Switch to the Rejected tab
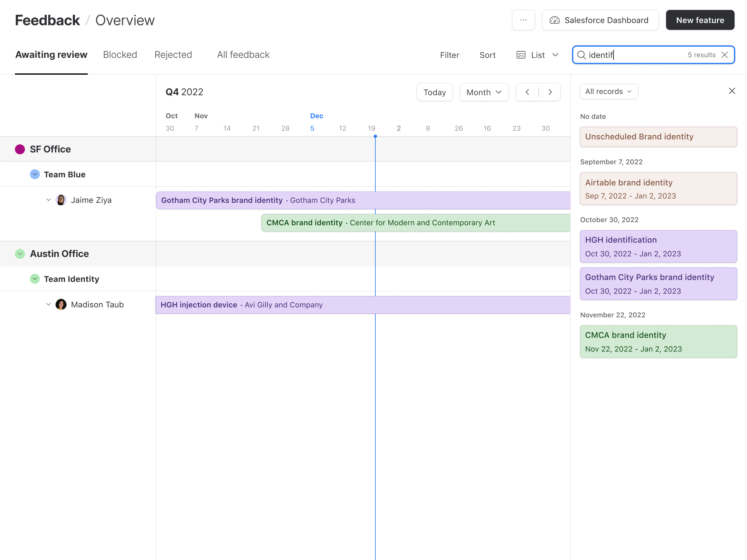 coord(173,55)
